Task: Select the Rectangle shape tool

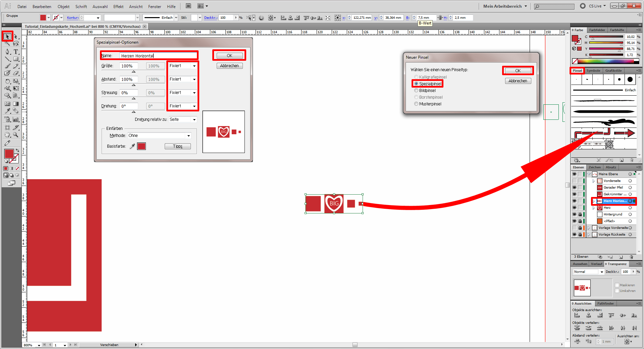Action: coord(16,59)
